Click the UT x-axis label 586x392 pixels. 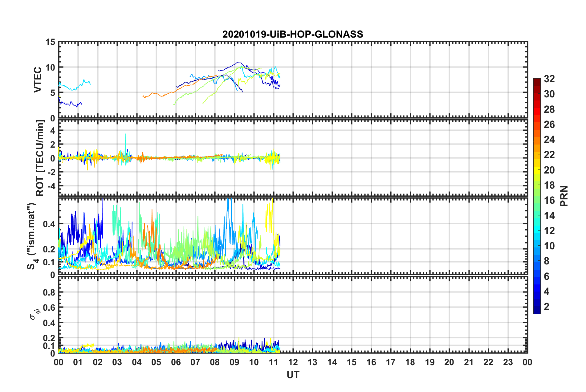[293, 375]
